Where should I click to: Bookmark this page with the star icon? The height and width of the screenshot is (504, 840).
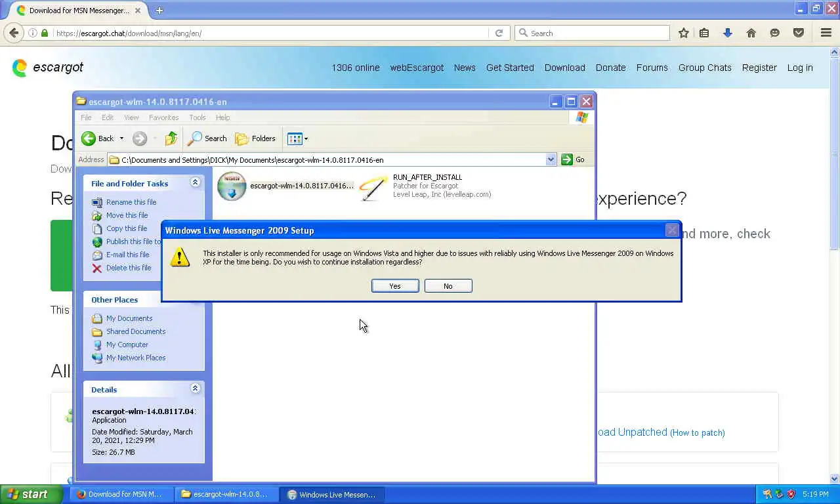coord(683,33)
